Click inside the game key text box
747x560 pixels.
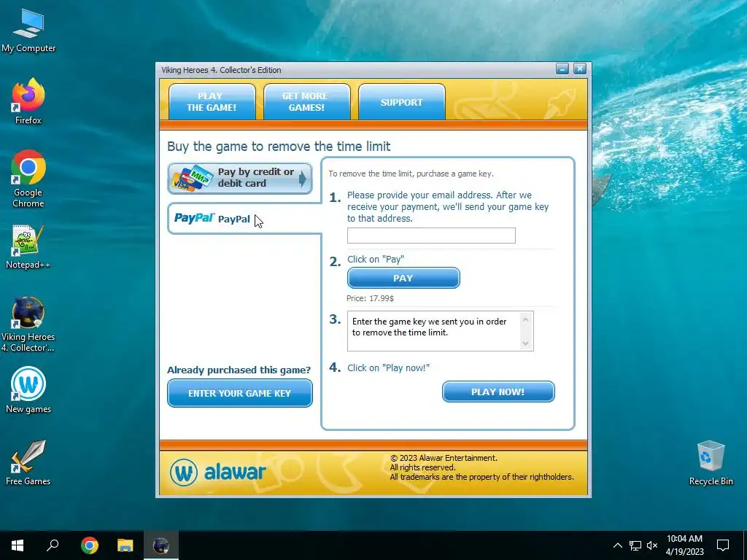(434, 331)
